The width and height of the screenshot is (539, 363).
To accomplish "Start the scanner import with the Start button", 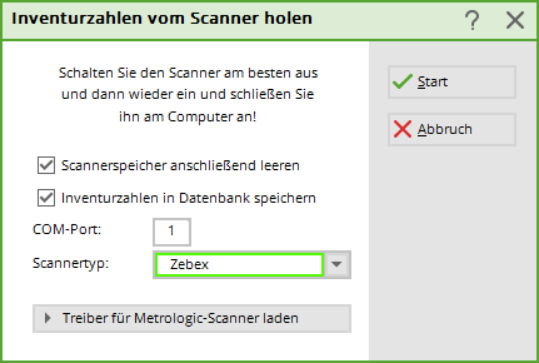I will 452,82.
